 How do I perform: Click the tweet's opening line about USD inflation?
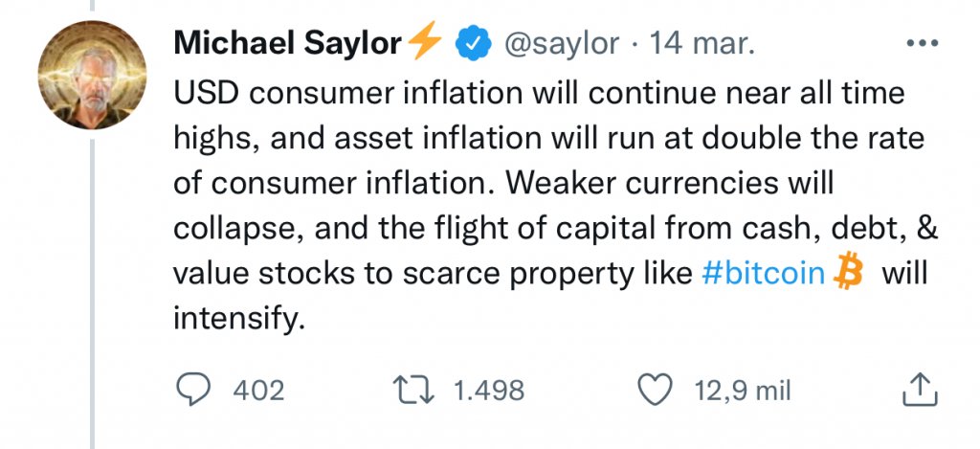click(x=539, y=94)
